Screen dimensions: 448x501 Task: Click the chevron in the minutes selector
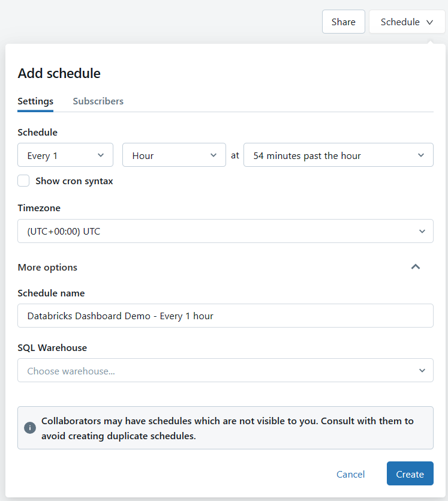420,155
